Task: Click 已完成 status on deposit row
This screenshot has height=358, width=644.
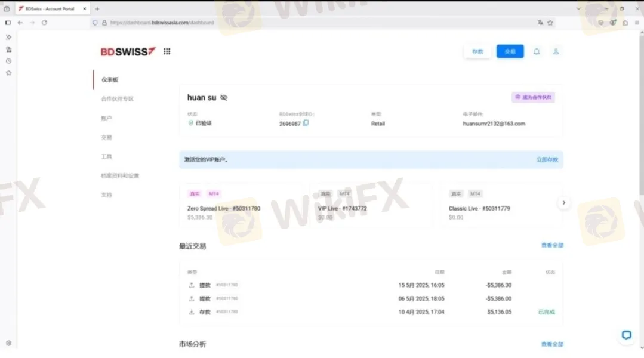Action: [546, 312]
